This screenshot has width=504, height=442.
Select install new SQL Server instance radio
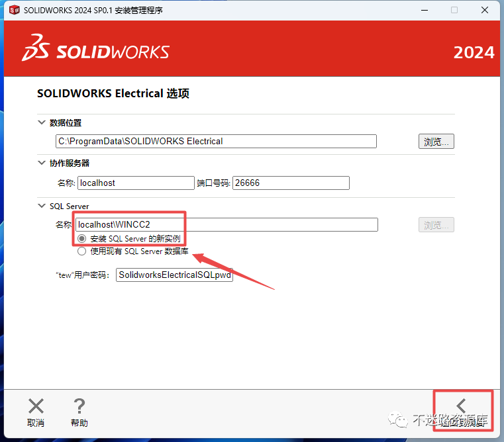[x=81, y=239]
